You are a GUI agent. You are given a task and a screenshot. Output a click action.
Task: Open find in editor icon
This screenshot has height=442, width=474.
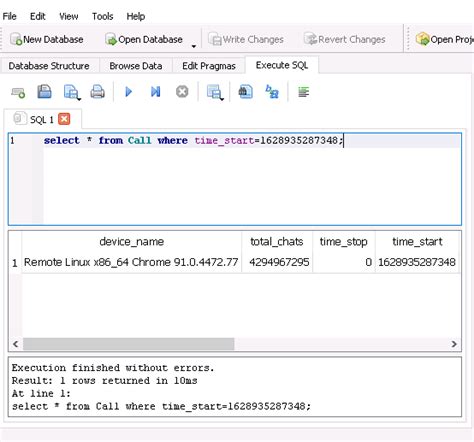(x=245, y=92)
